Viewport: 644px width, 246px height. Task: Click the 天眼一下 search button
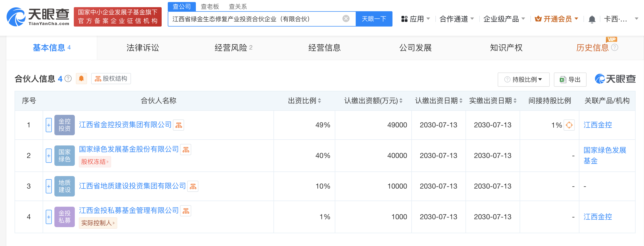[x=374, y=19]
